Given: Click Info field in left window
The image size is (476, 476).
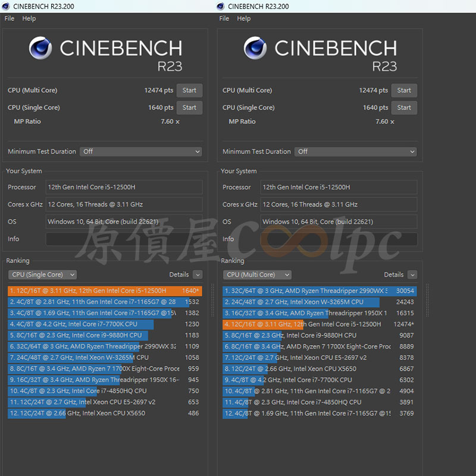Looking at the screenshot, I should (124, 239).
